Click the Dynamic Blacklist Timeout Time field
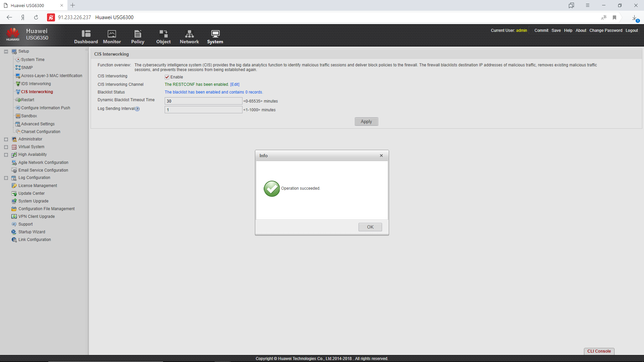 (203, 101)
